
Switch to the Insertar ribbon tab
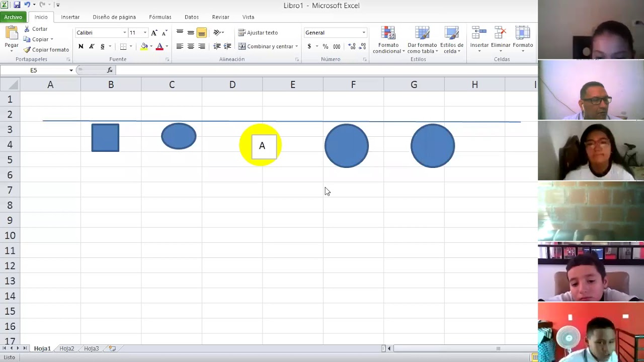(70, 17)
